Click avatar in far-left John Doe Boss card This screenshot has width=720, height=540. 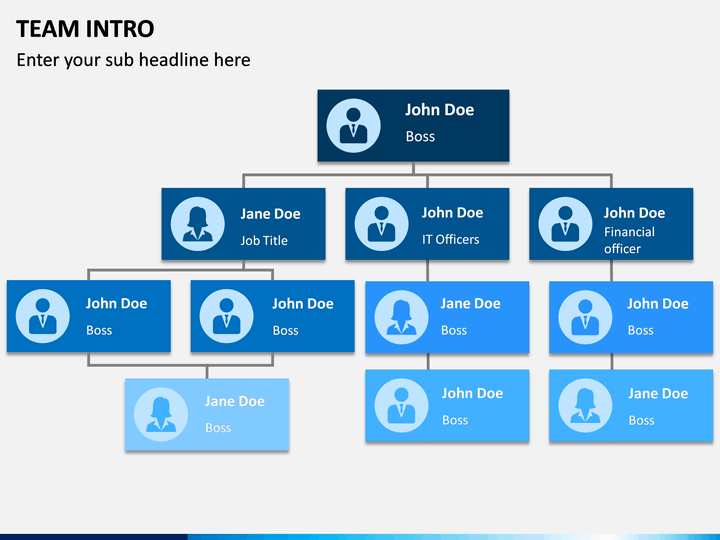click(x=43, y=316)
